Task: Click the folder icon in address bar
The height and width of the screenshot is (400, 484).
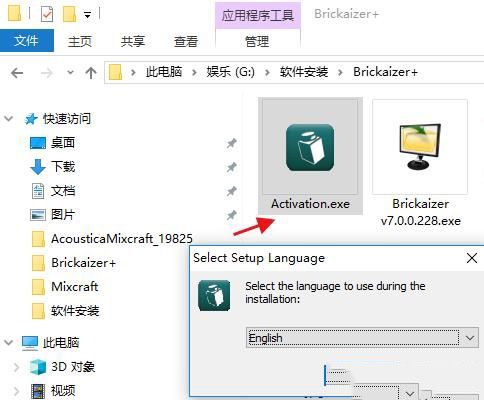Action: 115,72
